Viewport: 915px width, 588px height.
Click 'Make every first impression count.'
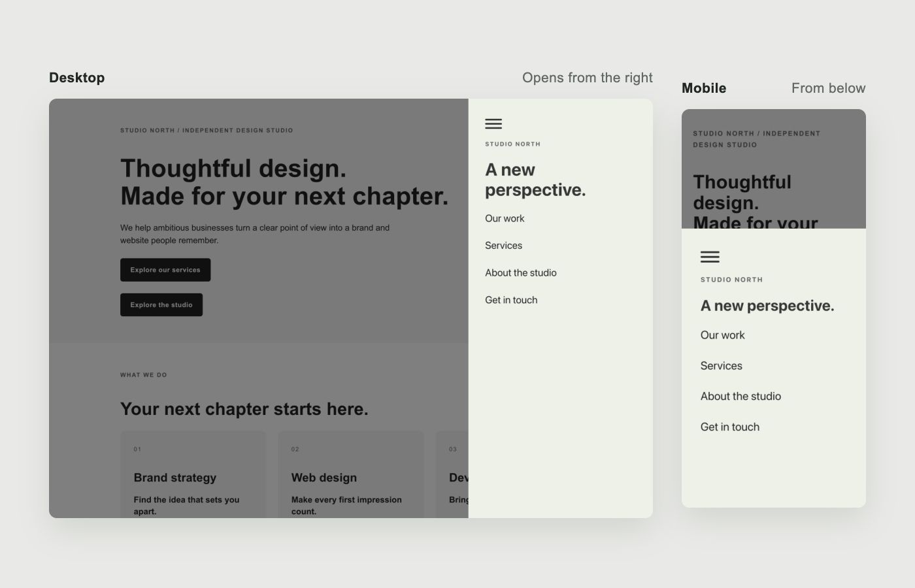click(346, 506)
